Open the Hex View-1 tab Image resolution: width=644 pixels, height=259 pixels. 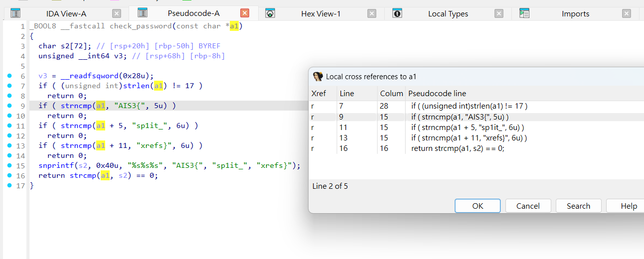[321, 13]
